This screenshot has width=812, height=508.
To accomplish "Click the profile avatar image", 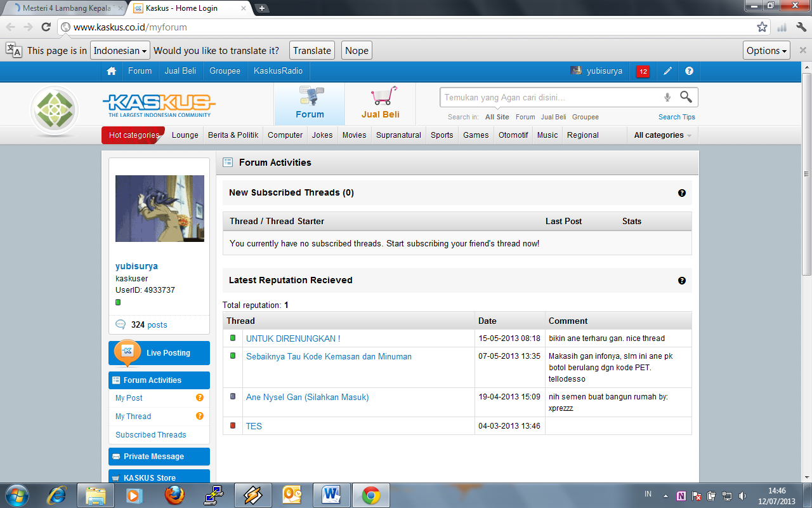I will coord(160,208).
